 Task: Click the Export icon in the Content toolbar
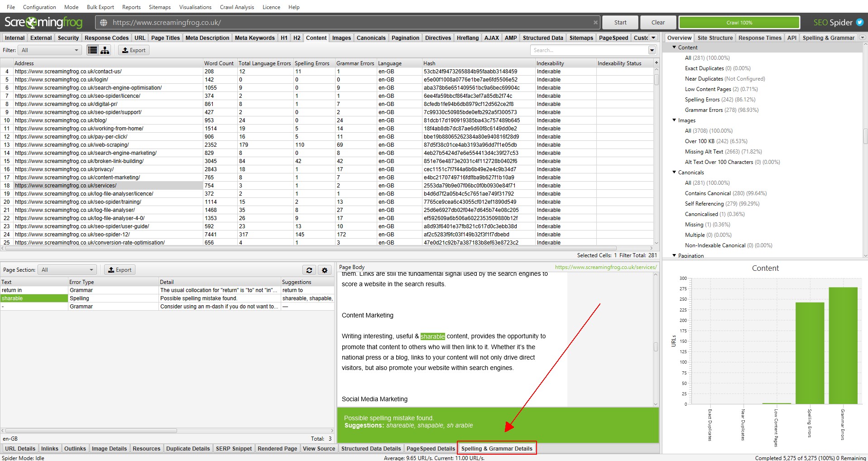[133, 50]
